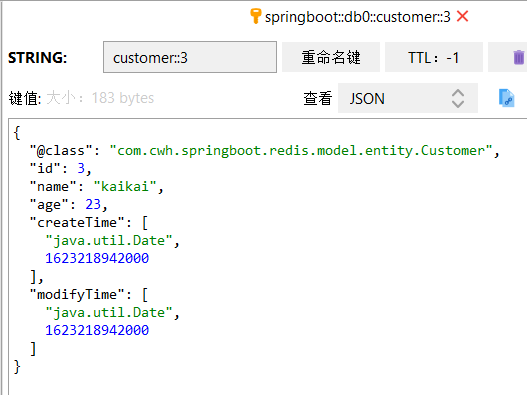The width and height of the screenshot is (527, 395).
Task: Click the com.cwh.springboot.redis.model.entity.Customer class string
Action: coord(301,151)
